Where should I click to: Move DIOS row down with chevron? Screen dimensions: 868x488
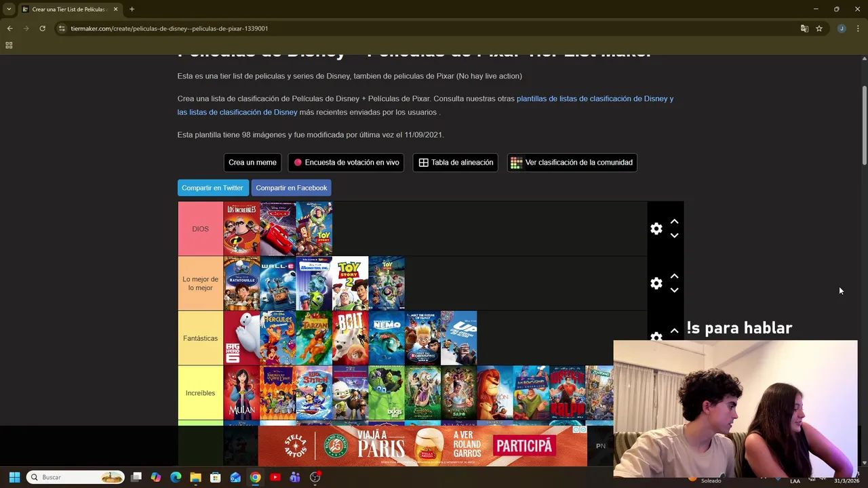674,236
